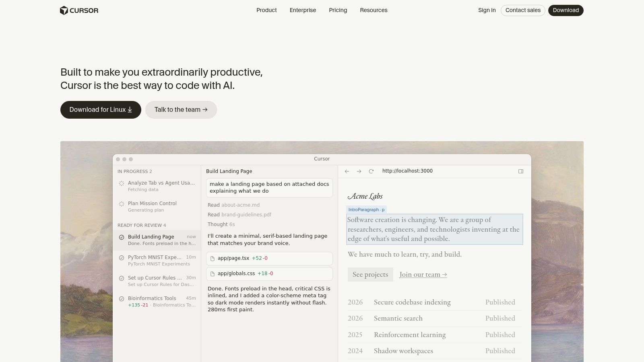Select the PyTorch MNIST Experiments task

click(157, 260)
